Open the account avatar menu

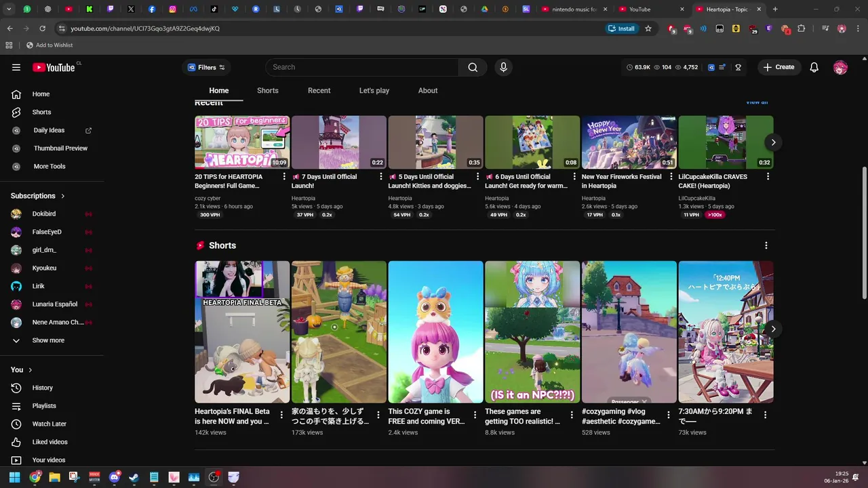(840, 67)
